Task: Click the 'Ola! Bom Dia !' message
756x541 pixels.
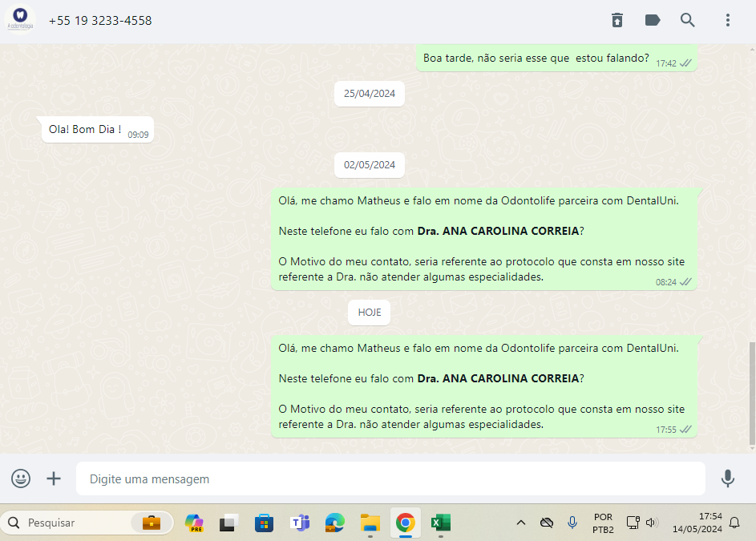Action: click(x=97, y=130)
